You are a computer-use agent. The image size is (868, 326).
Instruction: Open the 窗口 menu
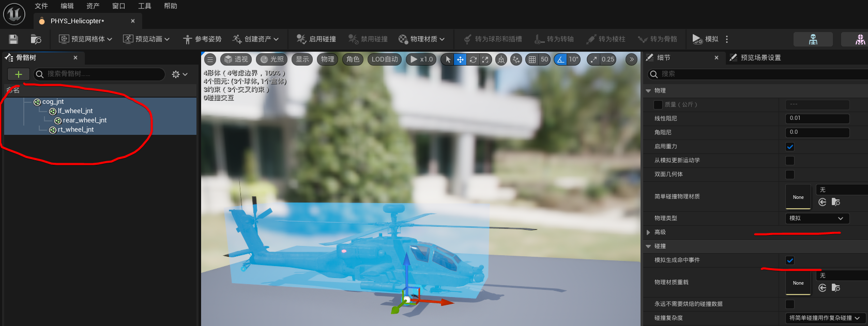pos(119,6)
